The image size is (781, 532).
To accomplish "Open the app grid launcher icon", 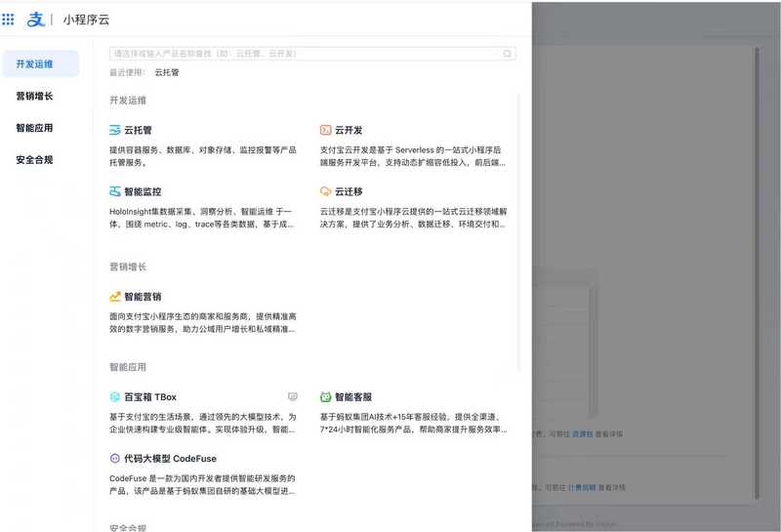I will (x=9, y=19).
